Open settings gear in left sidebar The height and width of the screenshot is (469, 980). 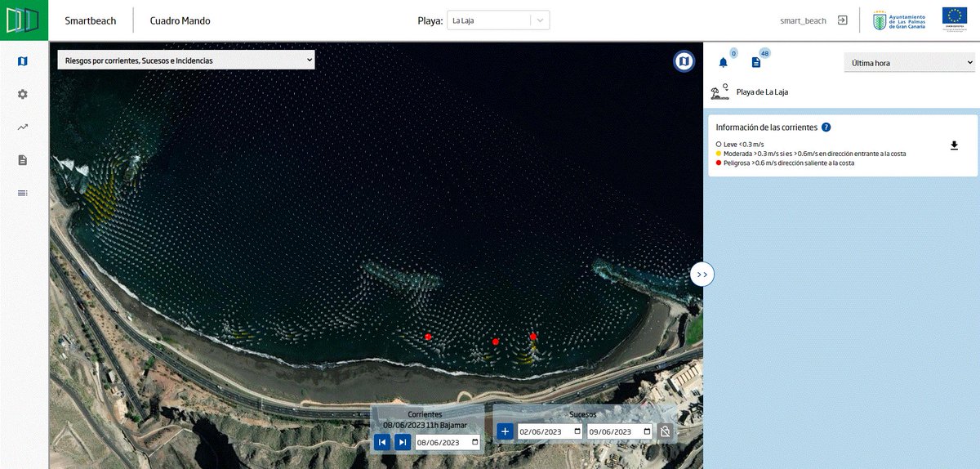click(23, 94)
